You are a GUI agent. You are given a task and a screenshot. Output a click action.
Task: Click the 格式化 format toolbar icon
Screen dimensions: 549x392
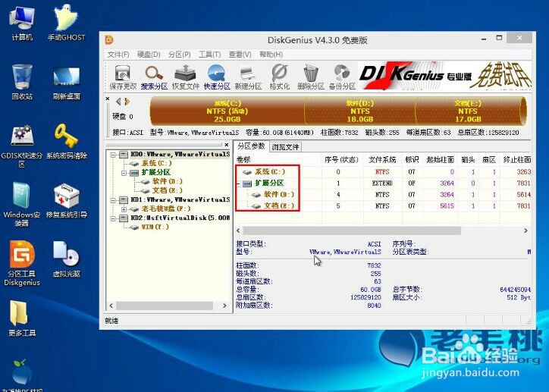coord(279,77)
